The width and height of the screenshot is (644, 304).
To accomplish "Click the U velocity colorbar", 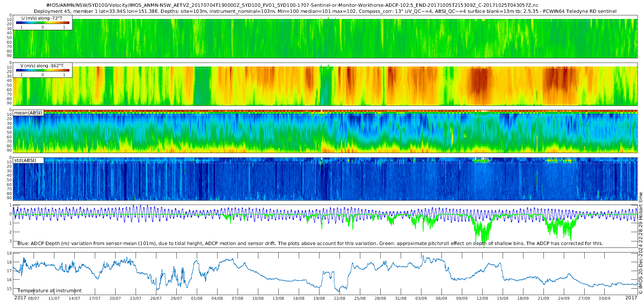I will click(43, 23).
